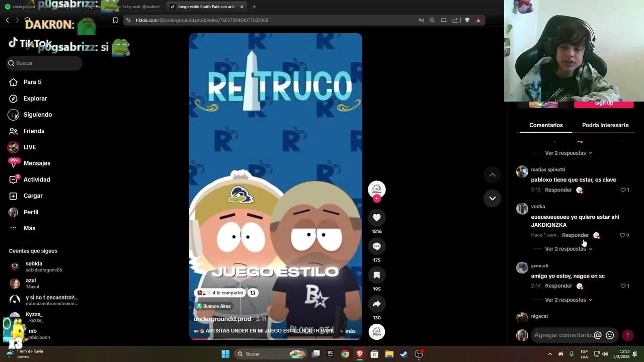Click Brave shields icon in address bar
The height and width of the screenshot is (362, 644).
coord(467,20)
